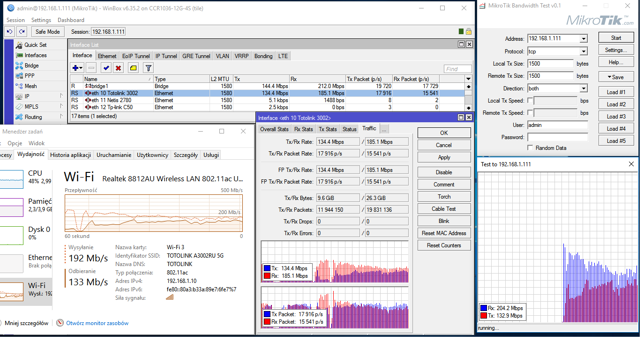Click the blue plus Add interface icon
Image resolution: width=644 pixels, height=341 pixels.
(x=75, y=68)
